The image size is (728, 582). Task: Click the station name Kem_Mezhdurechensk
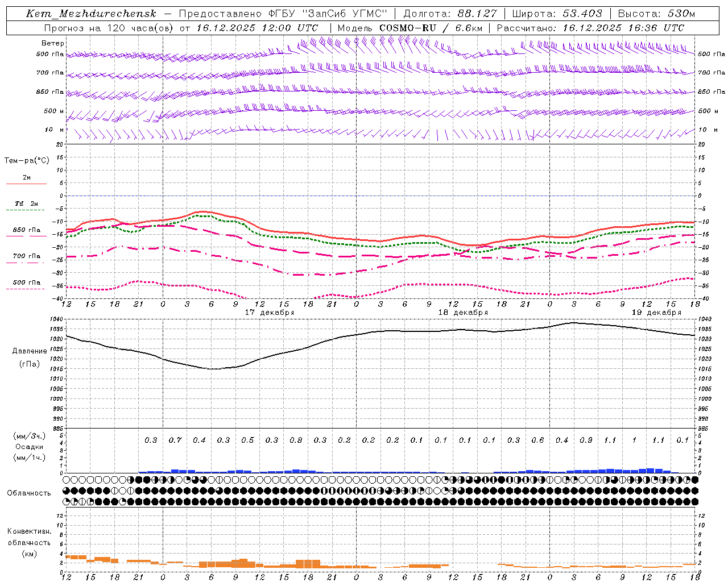coord(91,14)
